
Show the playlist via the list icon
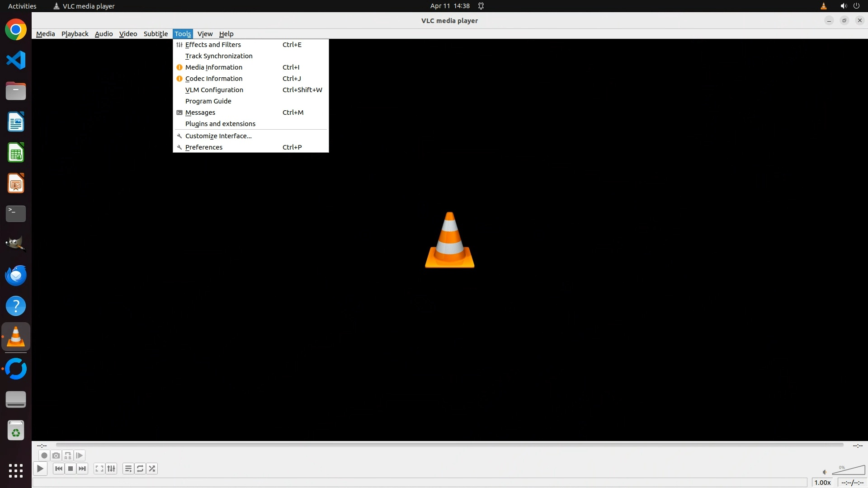pyautogui.click(x=128, y=469)
